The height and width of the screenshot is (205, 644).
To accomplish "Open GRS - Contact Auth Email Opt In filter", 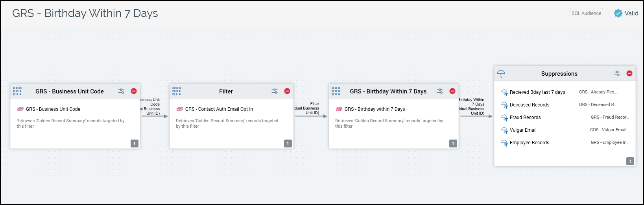I will (x=219, y=109).
